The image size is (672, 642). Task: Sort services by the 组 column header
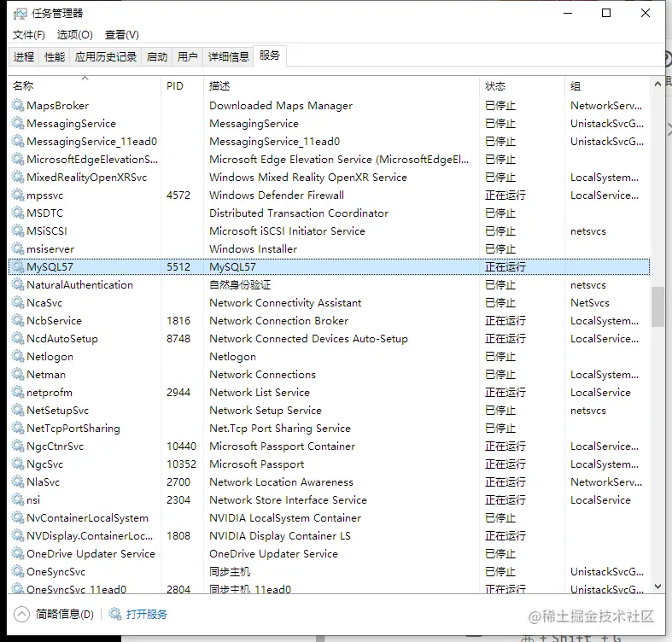pyautogui.click(x=607, y=85)
